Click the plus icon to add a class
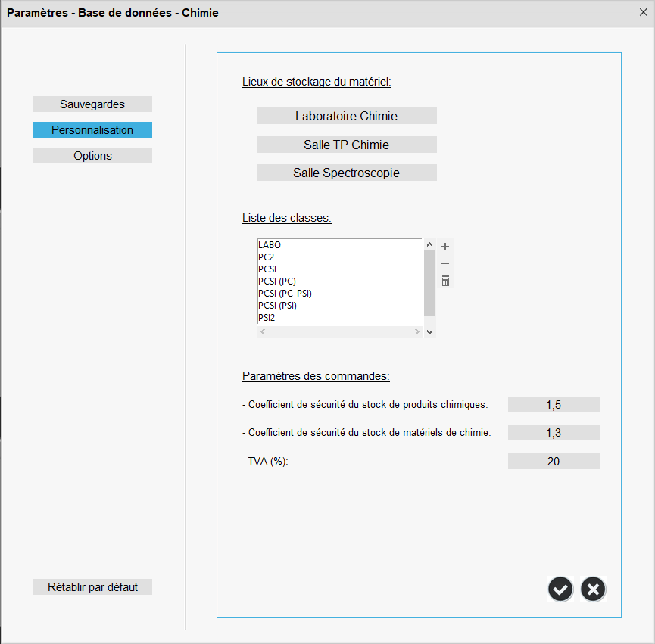This screenshot has height=644, width=655. pos(445,247)
